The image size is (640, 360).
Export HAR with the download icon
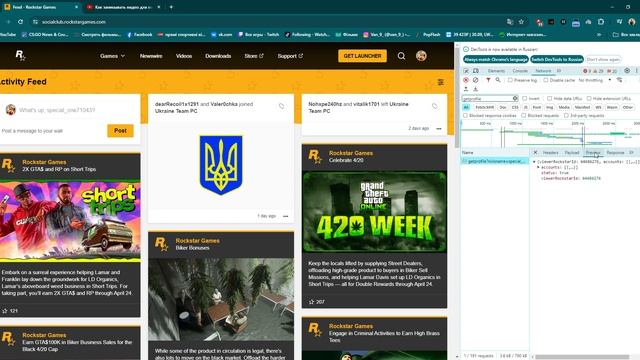tap(476, 89)
